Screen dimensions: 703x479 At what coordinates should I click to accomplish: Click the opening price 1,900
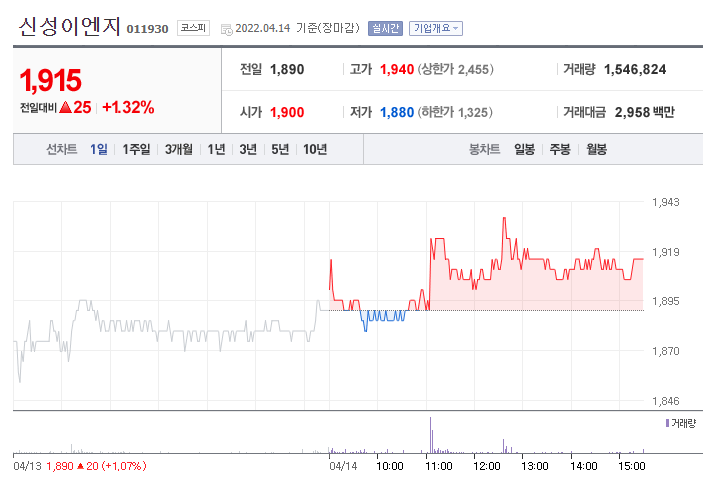287,112
